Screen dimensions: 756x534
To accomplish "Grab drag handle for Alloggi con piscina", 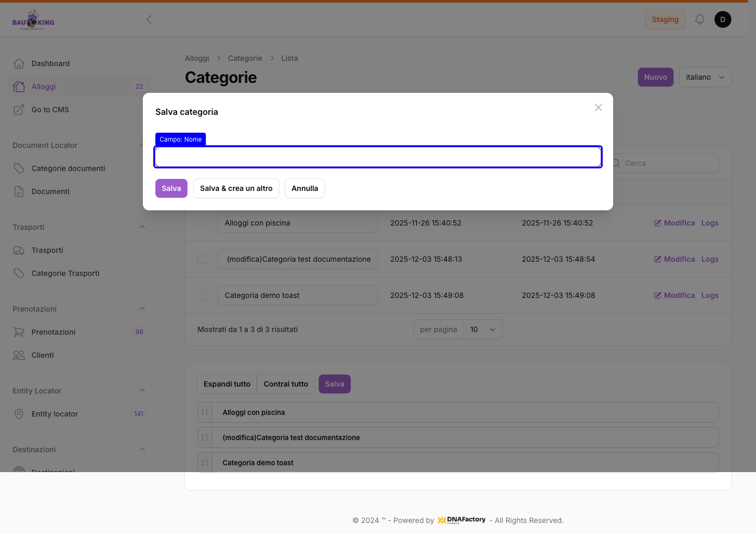I will tap(205, 412).
